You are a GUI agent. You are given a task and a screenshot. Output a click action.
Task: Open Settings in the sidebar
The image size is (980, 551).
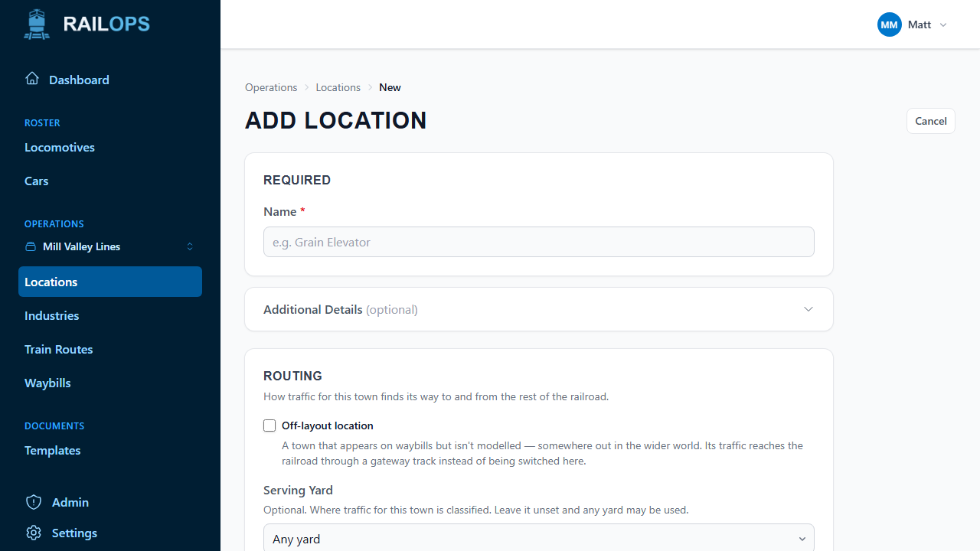click(110, 533)
